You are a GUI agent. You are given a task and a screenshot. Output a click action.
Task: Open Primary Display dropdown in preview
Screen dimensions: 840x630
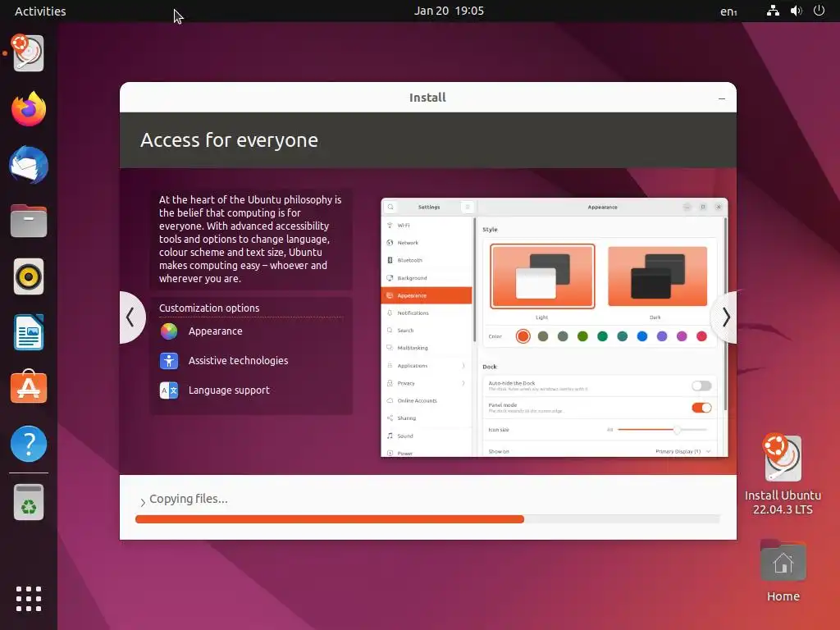[x=682, y=452]
